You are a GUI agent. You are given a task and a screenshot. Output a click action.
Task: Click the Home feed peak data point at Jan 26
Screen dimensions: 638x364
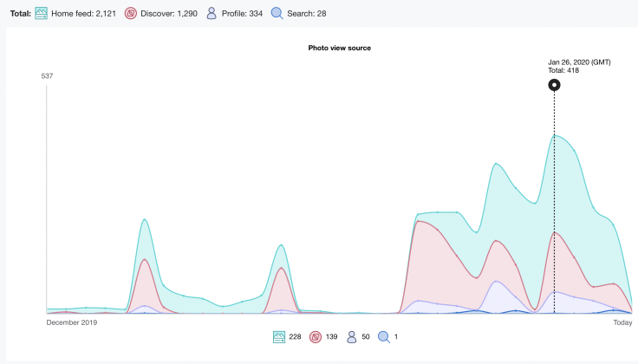pos(554,135)
